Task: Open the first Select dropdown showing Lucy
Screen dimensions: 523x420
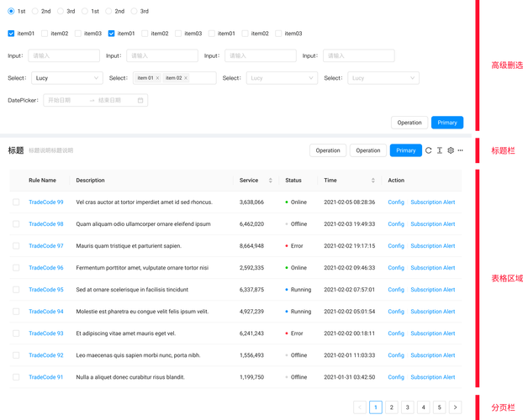Action: [67, 78]
